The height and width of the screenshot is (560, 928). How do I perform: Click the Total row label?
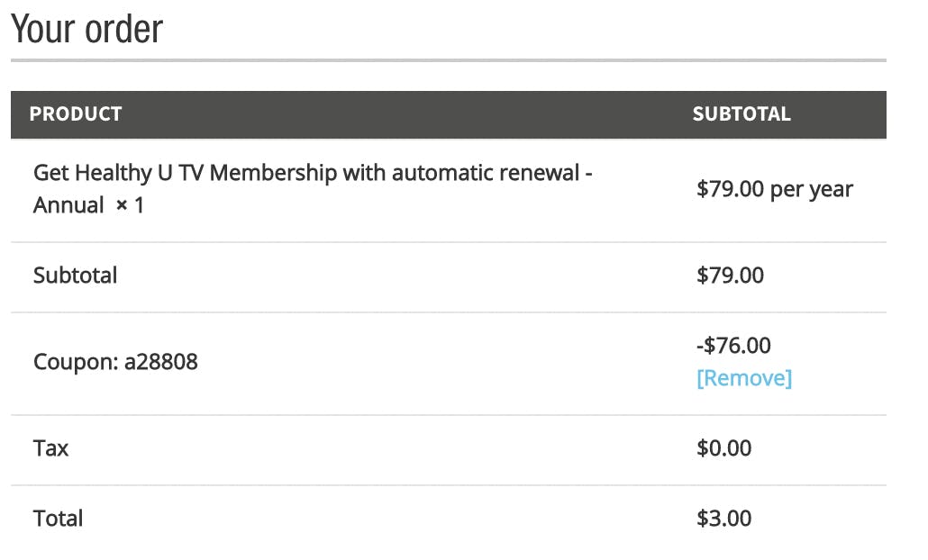point(58,519)
